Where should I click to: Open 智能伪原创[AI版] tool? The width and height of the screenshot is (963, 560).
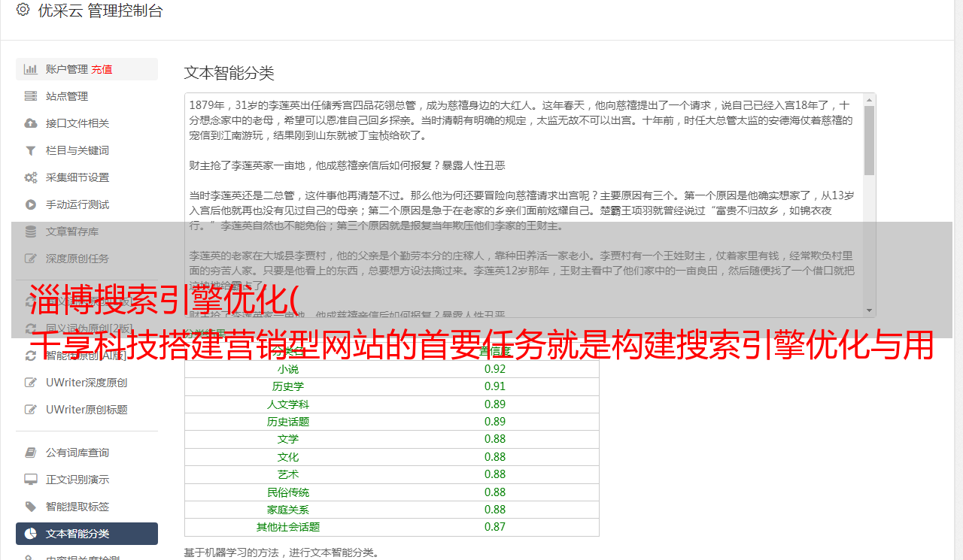[87, 356]
